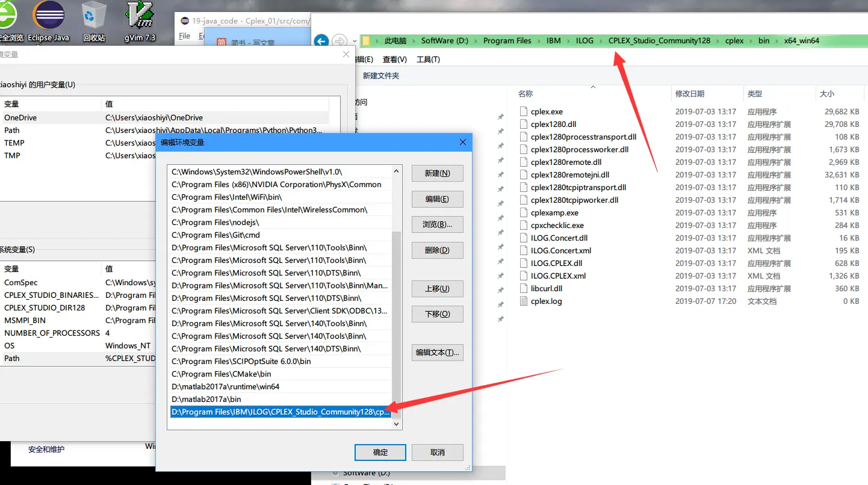Select C:\Program Files\nodejs\ entry
The height and width of the screenshot is (485, 868).
click(x=281, y=223)
